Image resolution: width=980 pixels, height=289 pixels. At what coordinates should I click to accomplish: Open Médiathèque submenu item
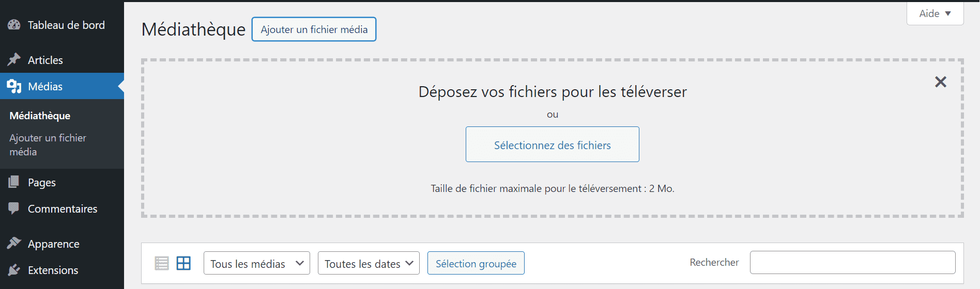pyautogui.click(x=40, y=116)
